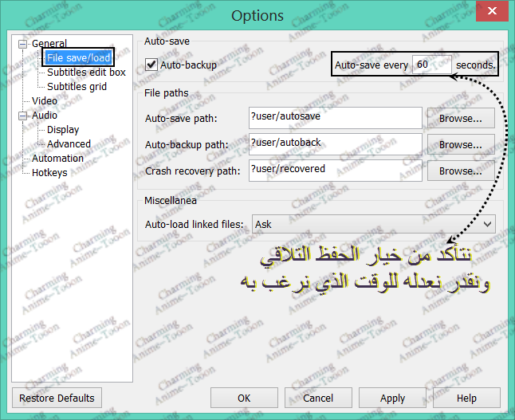The image size is (515, 420).
Task: Open Advanced audio settings
Action: [x=69, y=144]
